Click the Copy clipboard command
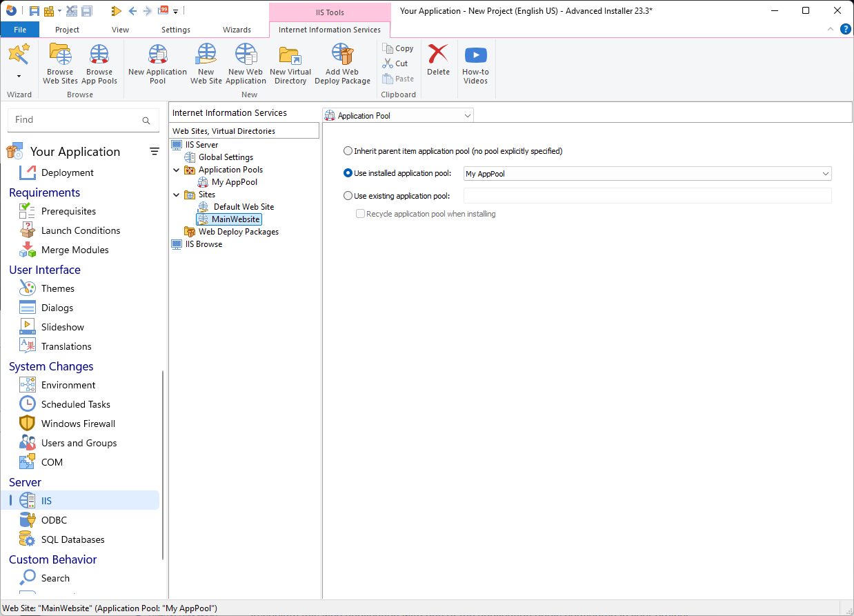 coord(398,48)
